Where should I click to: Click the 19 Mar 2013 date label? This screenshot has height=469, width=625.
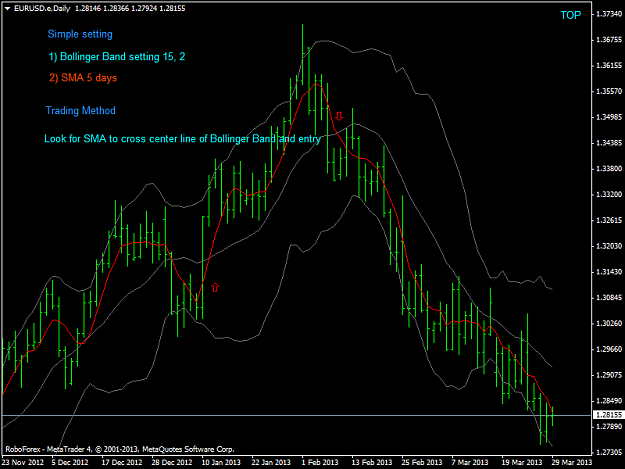coord(521,462)
